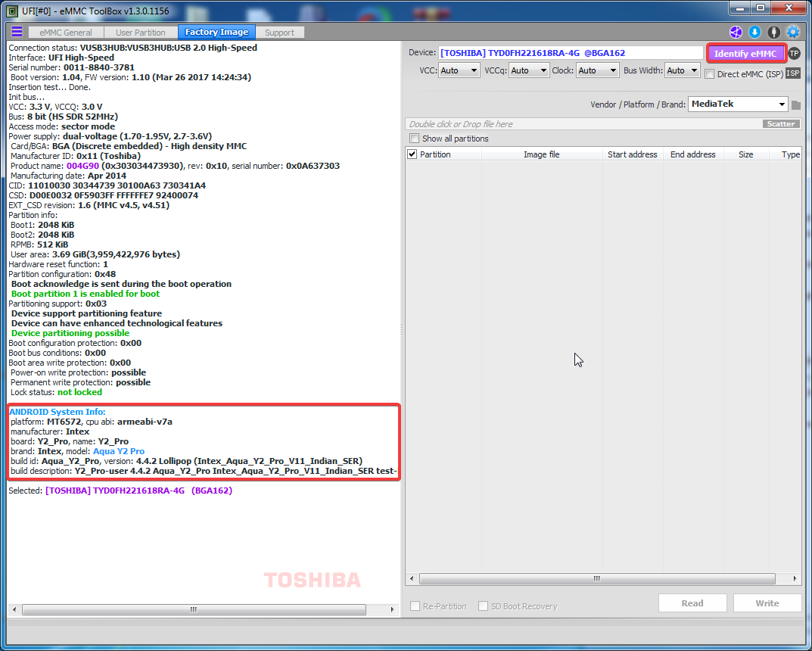
Task: Click the Read button
Action: (692, 603)
